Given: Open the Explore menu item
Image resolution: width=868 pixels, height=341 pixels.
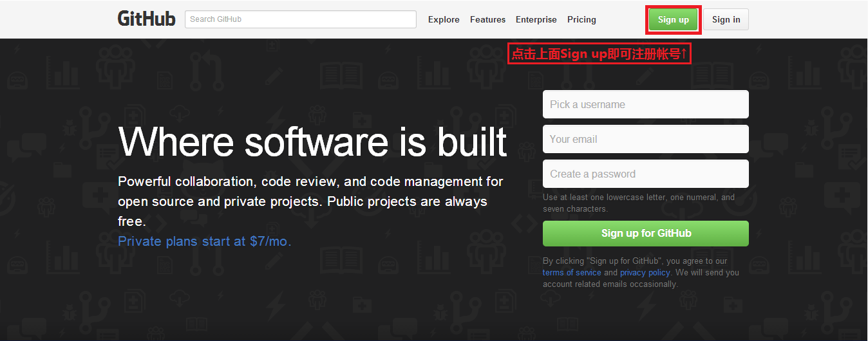Looking at the screenshot, I should tap(444, 19).
